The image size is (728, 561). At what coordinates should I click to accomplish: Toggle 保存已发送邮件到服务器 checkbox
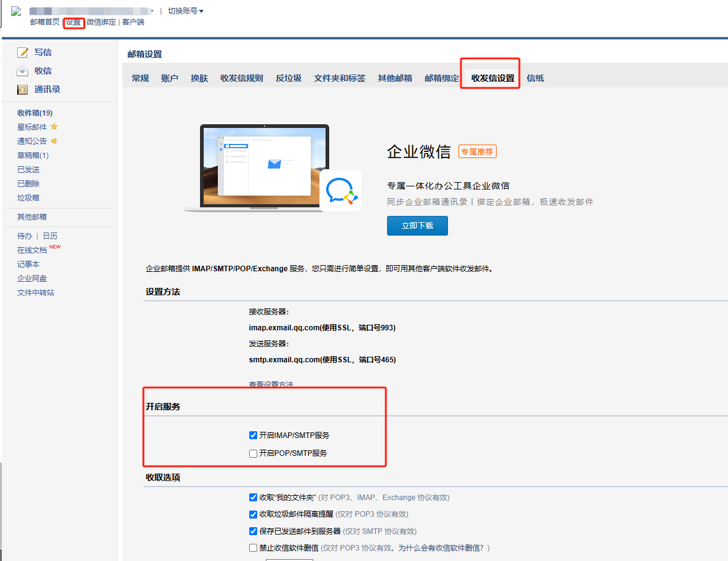pos(253,531)
